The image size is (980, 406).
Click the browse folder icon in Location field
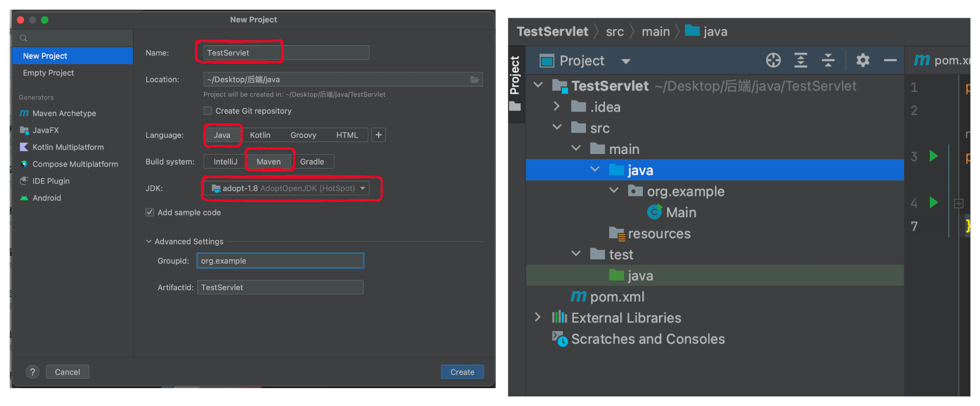tap(475, 79)
